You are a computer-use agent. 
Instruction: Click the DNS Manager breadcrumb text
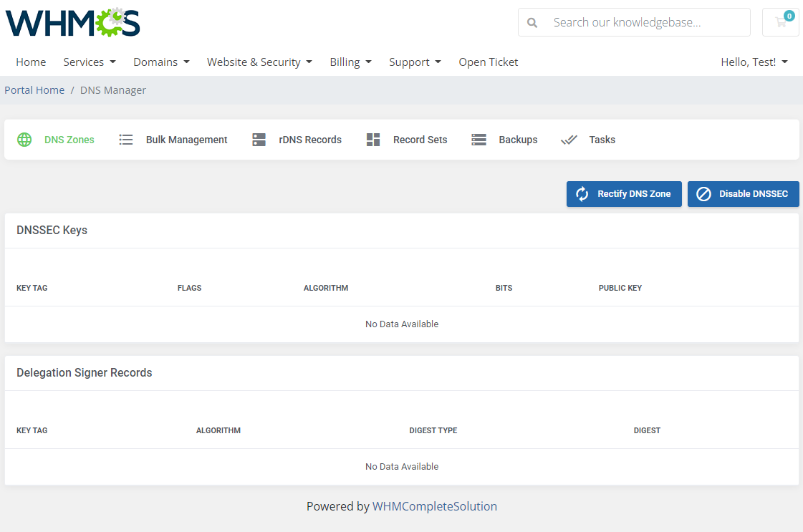click(x=112, y=90)
